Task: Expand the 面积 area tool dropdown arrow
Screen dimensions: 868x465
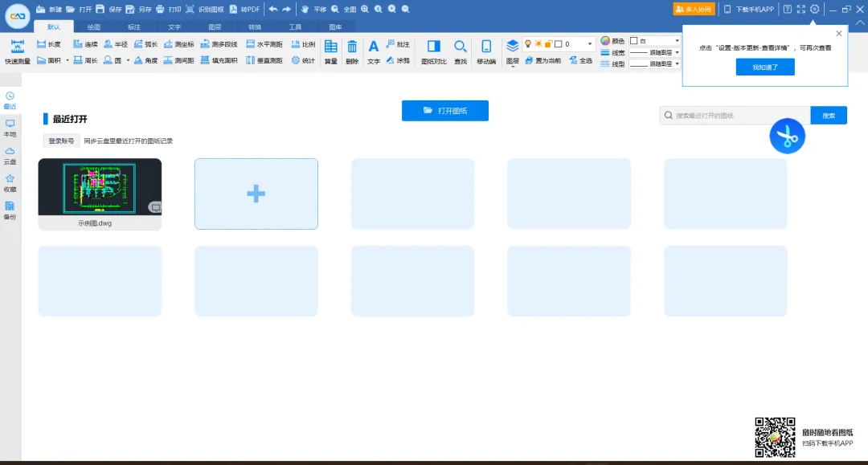Action: pyautogui.click(x=68, y=60)
